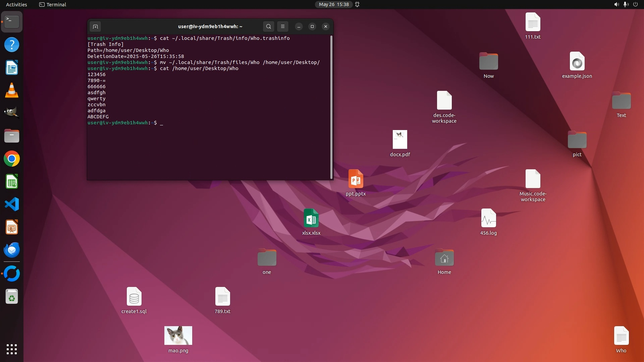Expand the system status menu via power icon

tap(635, 4)
